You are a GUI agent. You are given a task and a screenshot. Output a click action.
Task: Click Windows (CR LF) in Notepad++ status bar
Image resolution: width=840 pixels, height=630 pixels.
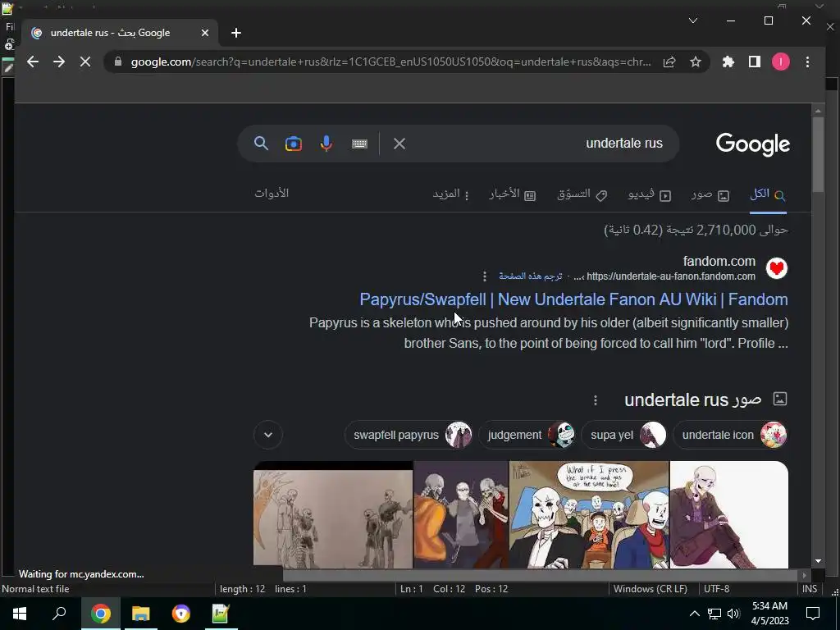(x=650, y=589)
